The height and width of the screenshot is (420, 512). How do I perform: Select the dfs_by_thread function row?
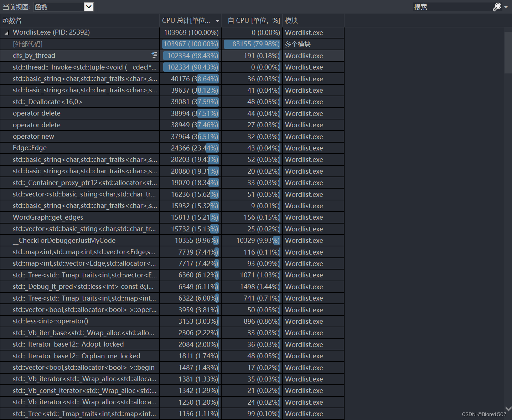pos(172,56)
